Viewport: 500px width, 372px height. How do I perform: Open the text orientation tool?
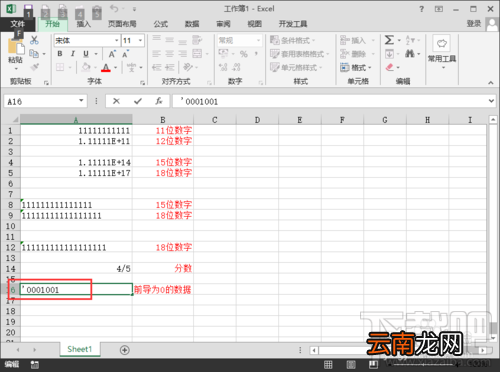tap(188, 67)
